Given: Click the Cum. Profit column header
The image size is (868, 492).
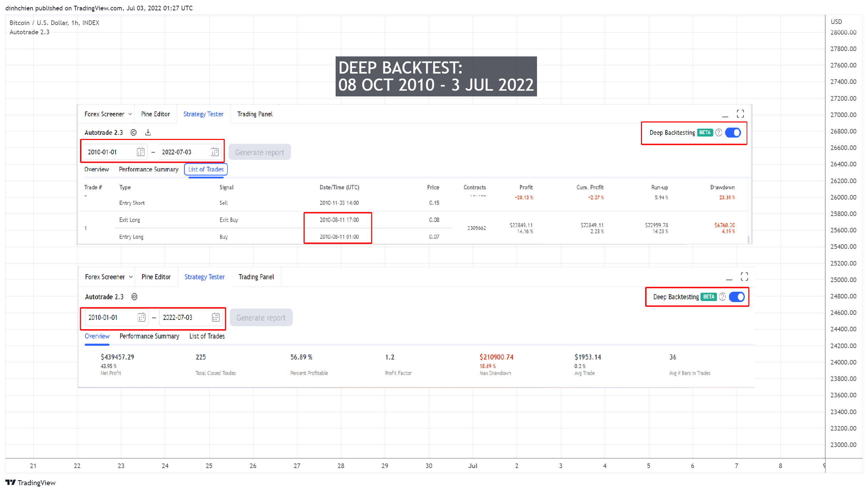Looking at the screenshot, I should (590, 187).
